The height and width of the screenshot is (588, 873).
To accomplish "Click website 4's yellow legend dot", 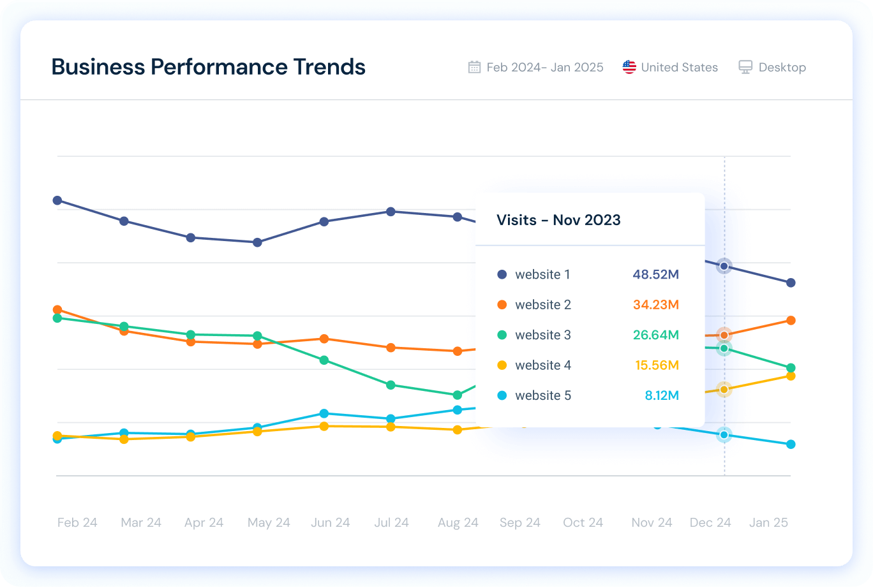I will coord(502,365).
